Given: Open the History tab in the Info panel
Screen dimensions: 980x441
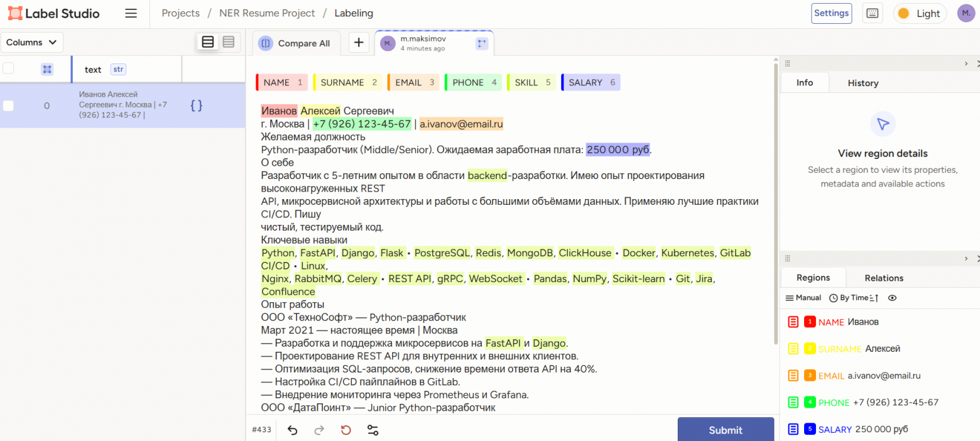Looking at the screenshot, I should pos(863,82).
